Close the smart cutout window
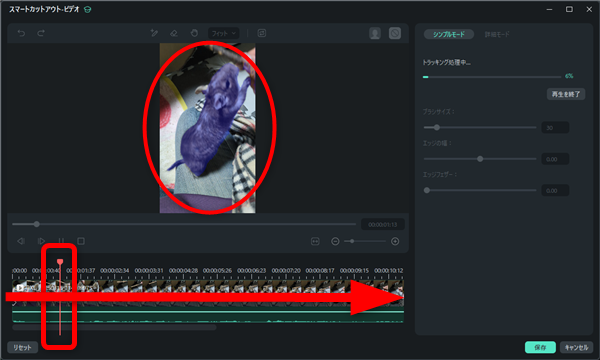The height and width of the screenshot is (360, 600). click(589, 9)
